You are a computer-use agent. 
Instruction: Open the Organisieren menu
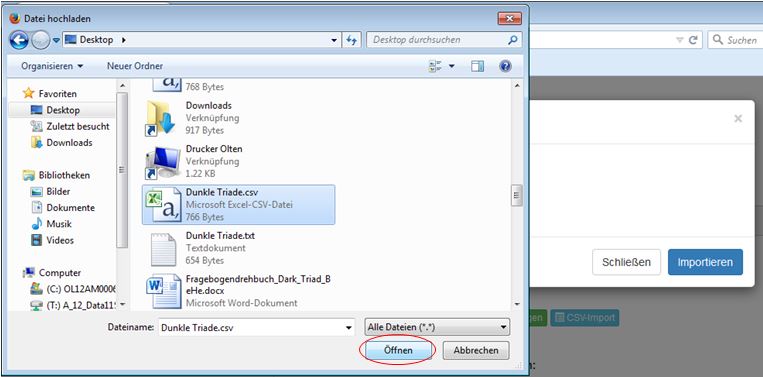tap(52, 66)
